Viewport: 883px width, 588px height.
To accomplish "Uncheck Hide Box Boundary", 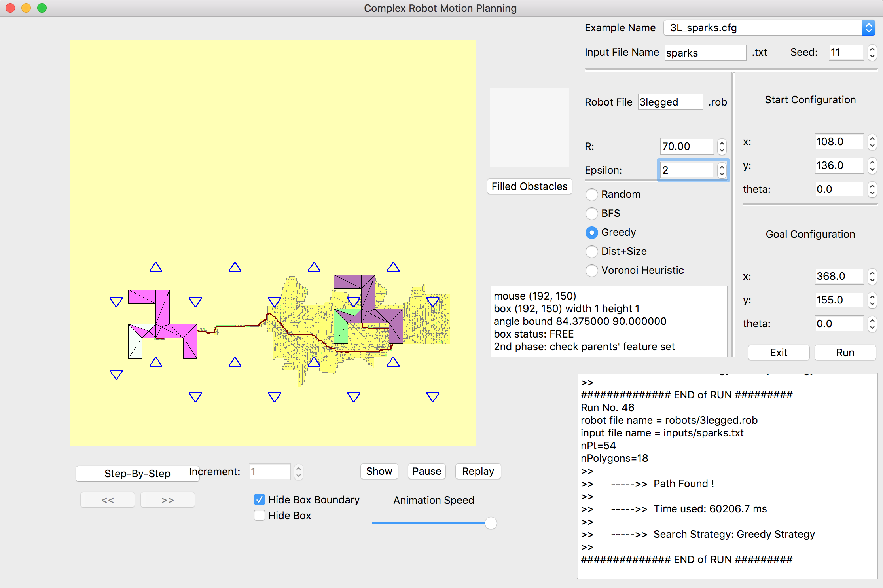I will [260, 500].
